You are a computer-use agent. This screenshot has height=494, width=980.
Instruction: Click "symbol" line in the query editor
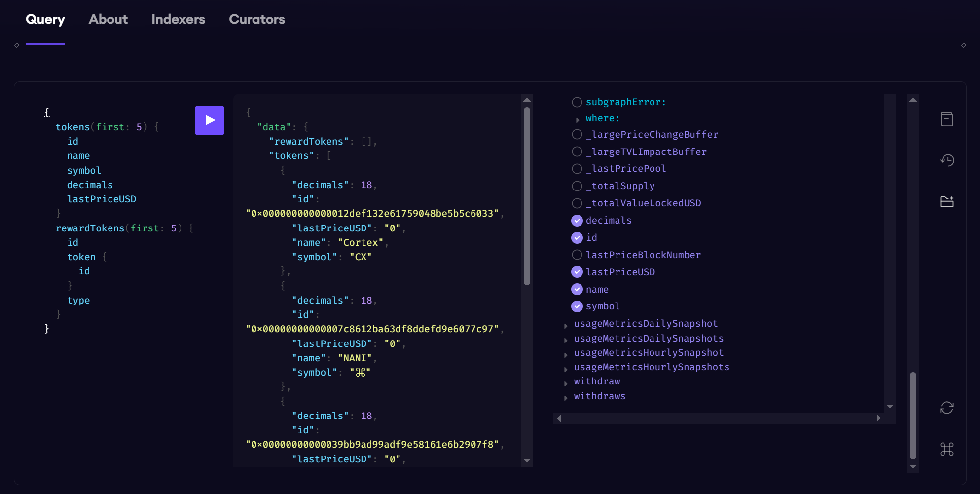(x=84, y=170)
